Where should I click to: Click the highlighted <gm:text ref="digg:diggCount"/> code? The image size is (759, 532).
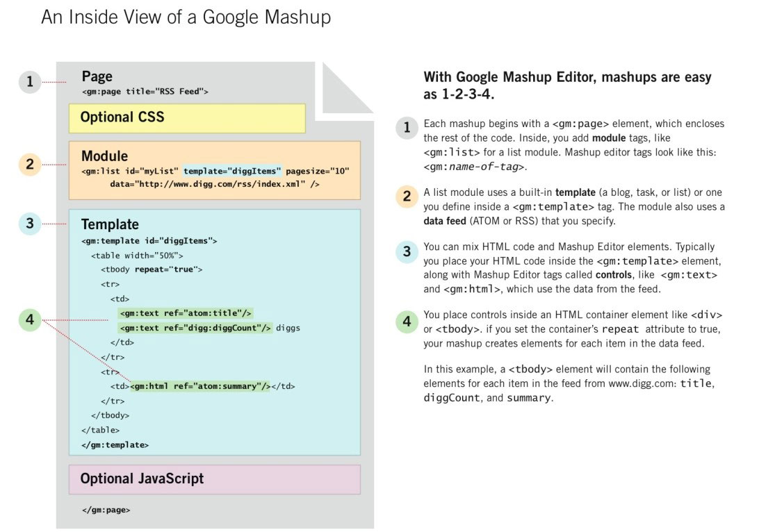(x=195, y=328)
